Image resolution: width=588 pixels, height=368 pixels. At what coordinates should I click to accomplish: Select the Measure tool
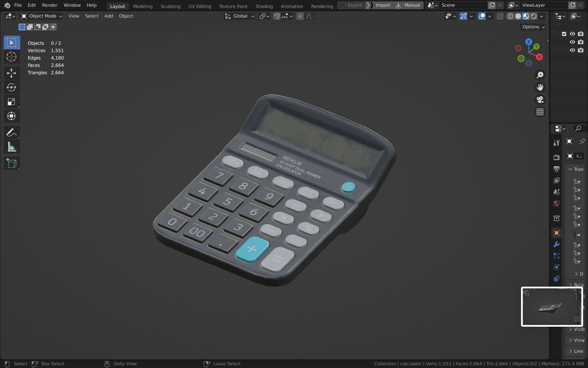pyautogui.click(x=11, y=147)
